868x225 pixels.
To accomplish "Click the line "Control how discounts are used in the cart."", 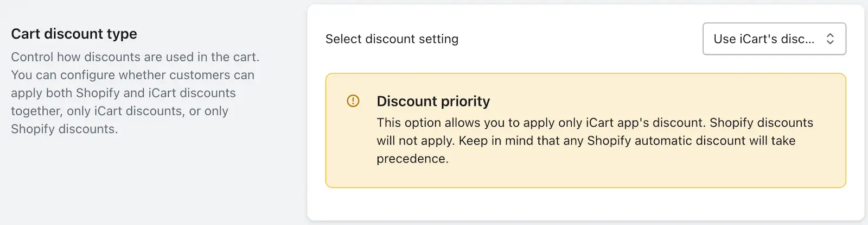I will [x=135, y=57].
